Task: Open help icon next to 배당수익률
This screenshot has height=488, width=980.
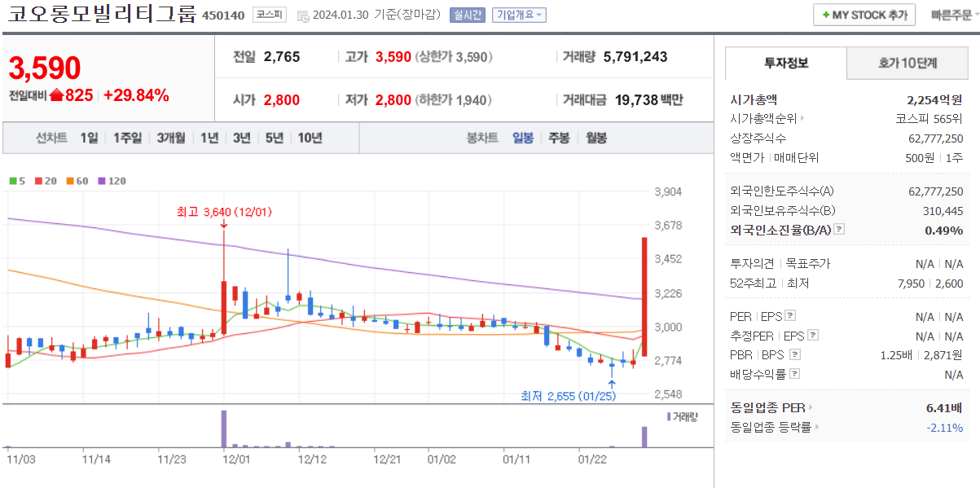Action: 795,374
